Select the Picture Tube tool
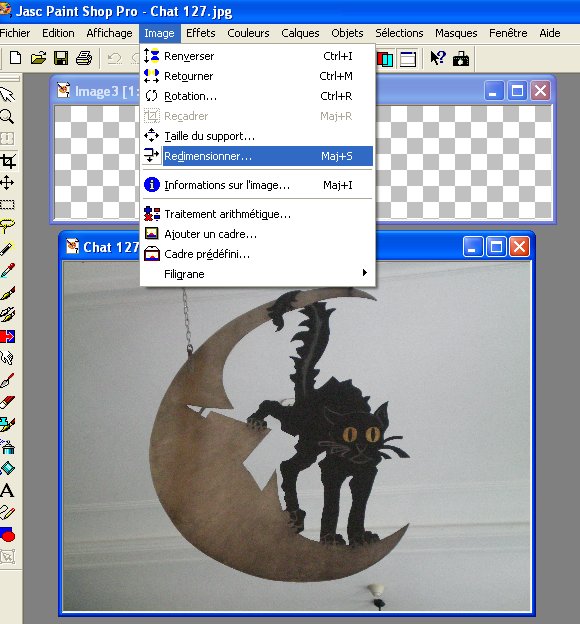Screen dimensions: 580x624 pos(7,425)
